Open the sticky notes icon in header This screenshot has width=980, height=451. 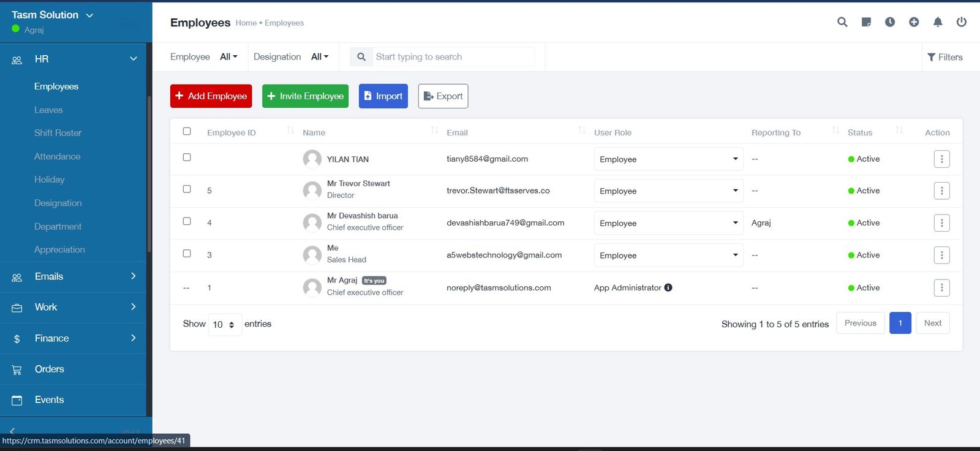pos(866,22)
